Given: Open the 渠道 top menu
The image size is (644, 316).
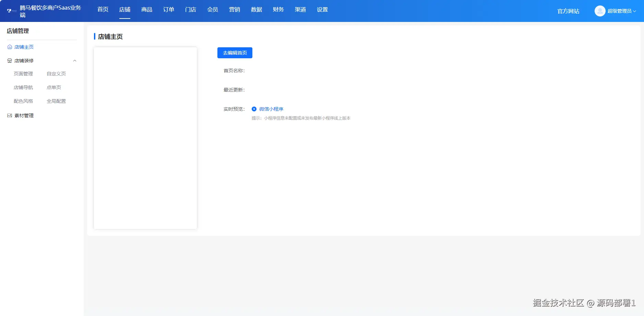Looking at the screenshot, I should click(x=300, y=10).
